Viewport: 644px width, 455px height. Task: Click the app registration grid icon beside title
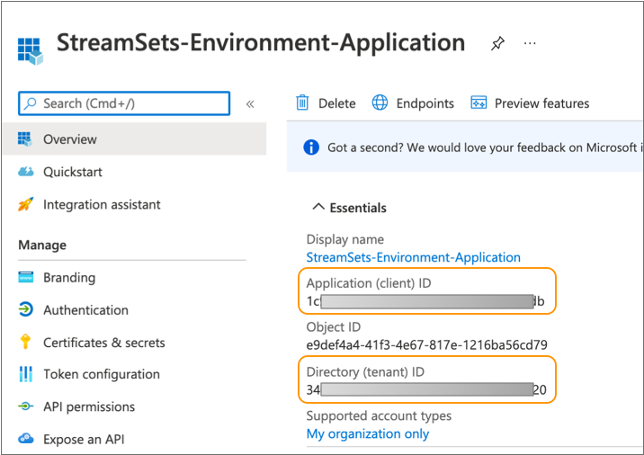point(30,51)
